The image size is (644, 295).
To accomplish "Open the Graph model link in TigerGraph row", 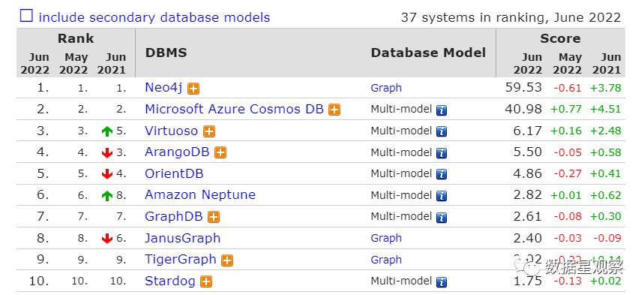I will tap(386, 260).
